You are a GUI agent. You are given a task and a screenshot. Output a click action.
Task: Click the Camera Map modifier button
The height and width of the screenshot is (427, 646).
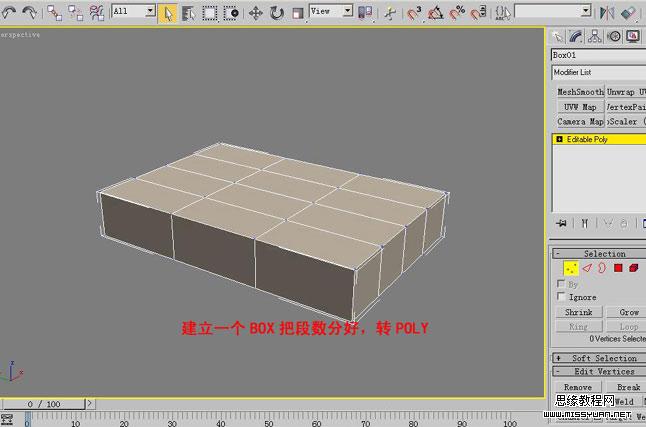(x=580, y=122)
